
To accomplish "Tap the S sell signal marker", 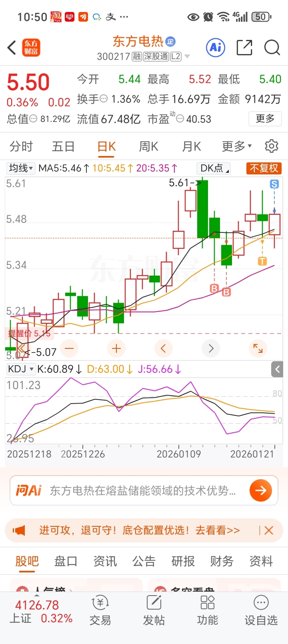I will (x=274, y=184).
